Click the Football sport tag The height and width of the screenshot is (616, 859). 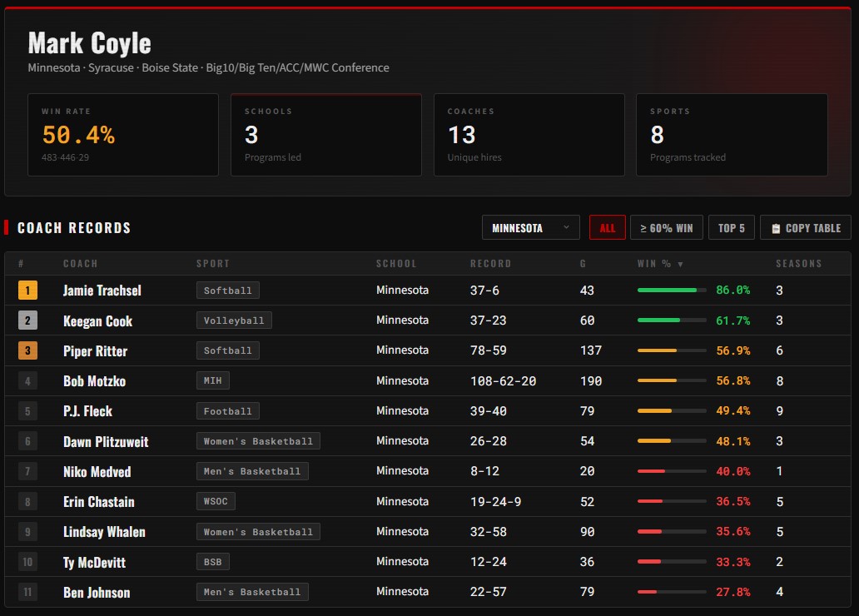coord(228,410)
